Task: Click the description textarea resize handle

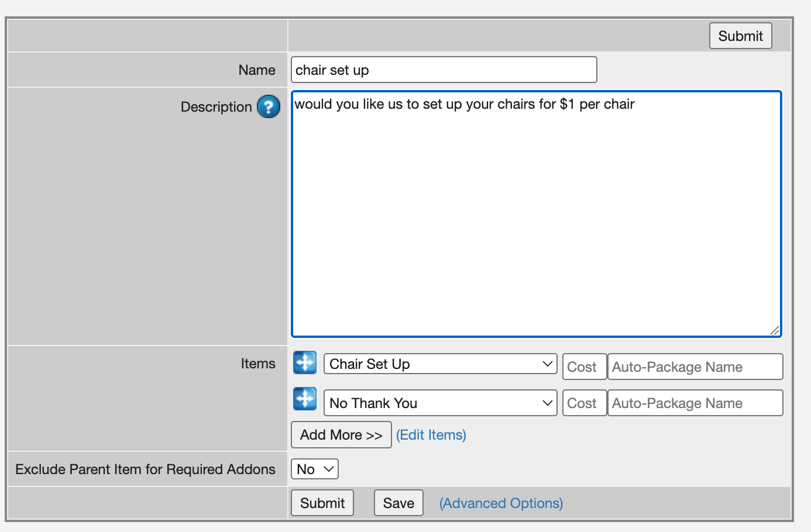Action: coord(775,330)
